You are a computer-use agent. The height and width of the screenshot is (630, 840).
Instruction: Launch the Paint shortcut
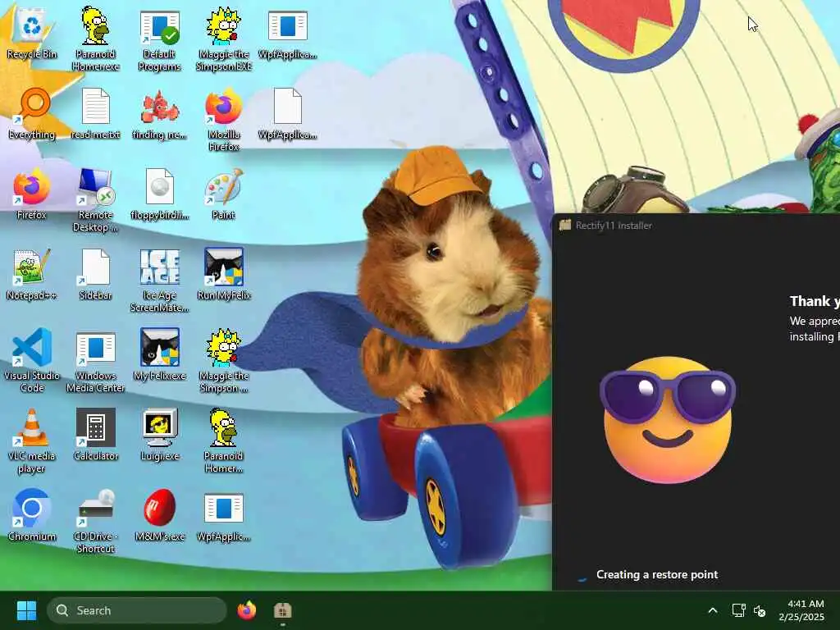[224, 194]
